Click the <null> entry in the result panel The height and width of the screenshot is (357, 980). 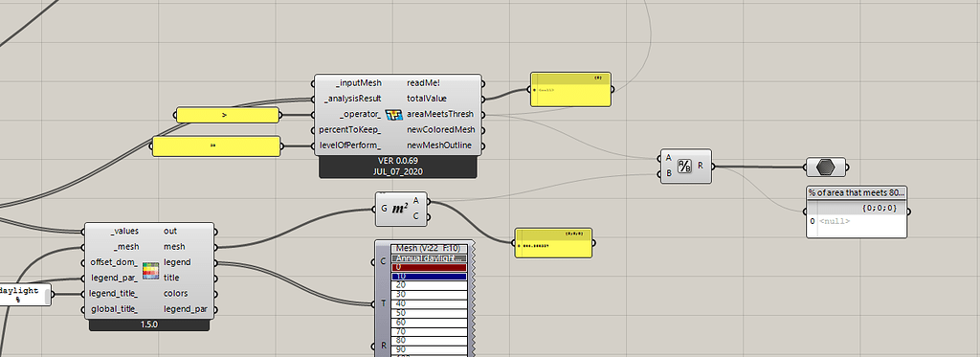point(835,221)
